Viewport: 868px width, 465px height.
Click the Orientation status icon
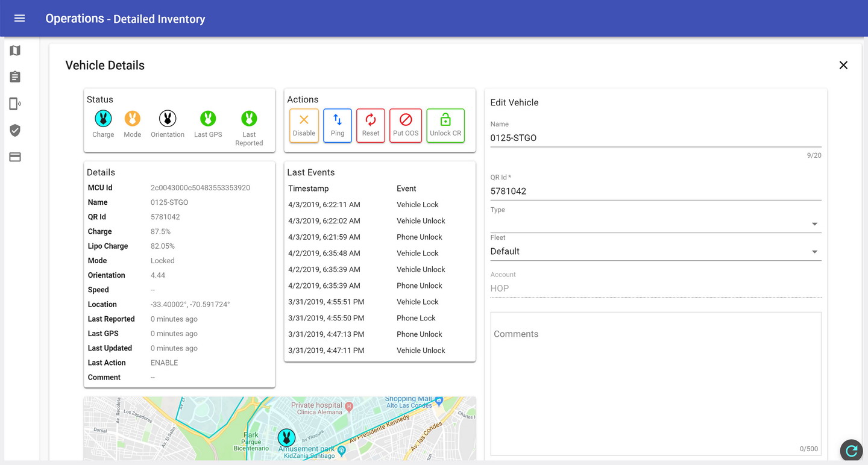tap(168, 119)
